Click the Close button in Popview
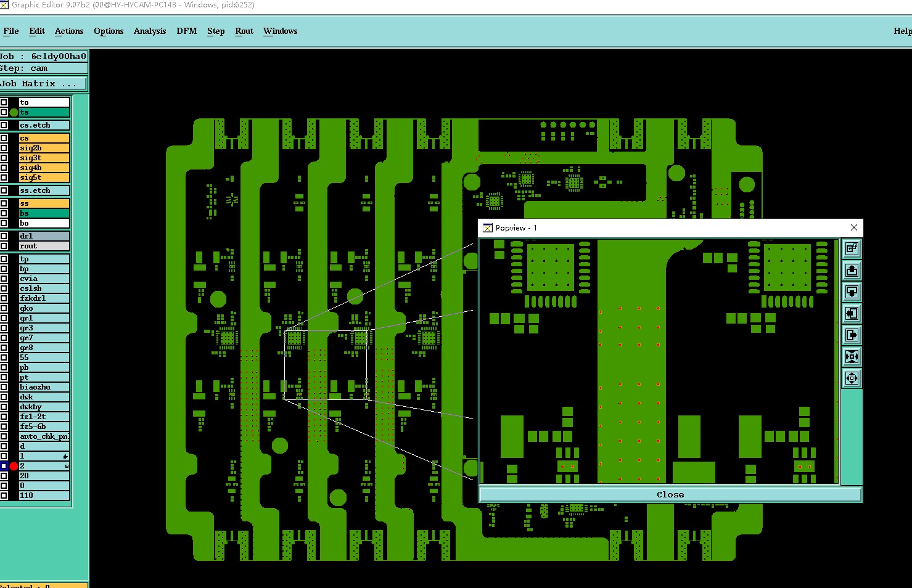Image resolution: width=912 pixels, height=588 pixels. point(670,494)
